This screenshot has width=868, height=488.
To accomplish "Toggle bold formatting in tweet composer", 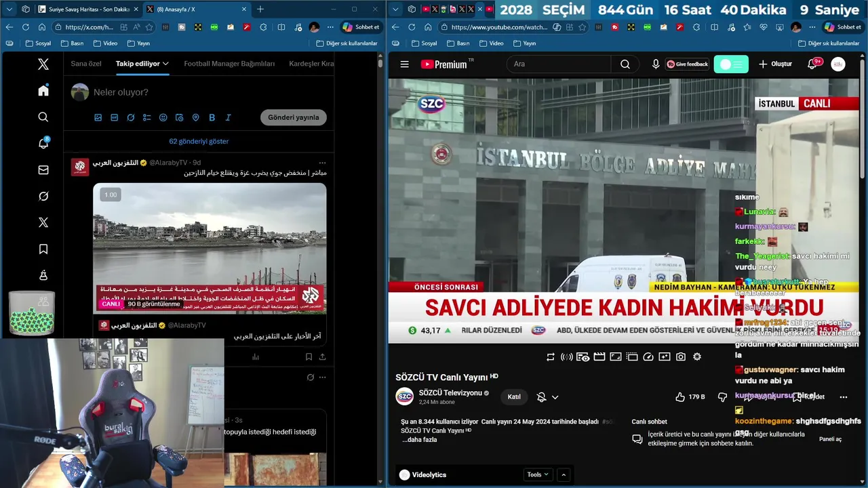I will 212,117.
